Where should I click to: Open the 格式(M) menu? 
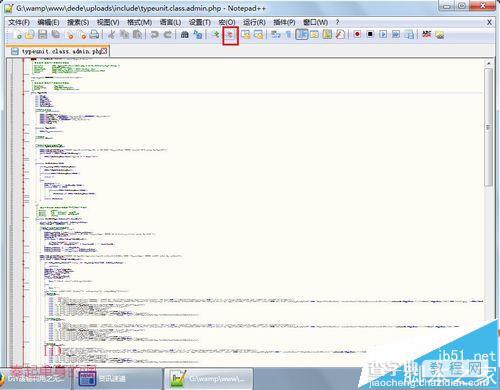click(x=139, y=22)
